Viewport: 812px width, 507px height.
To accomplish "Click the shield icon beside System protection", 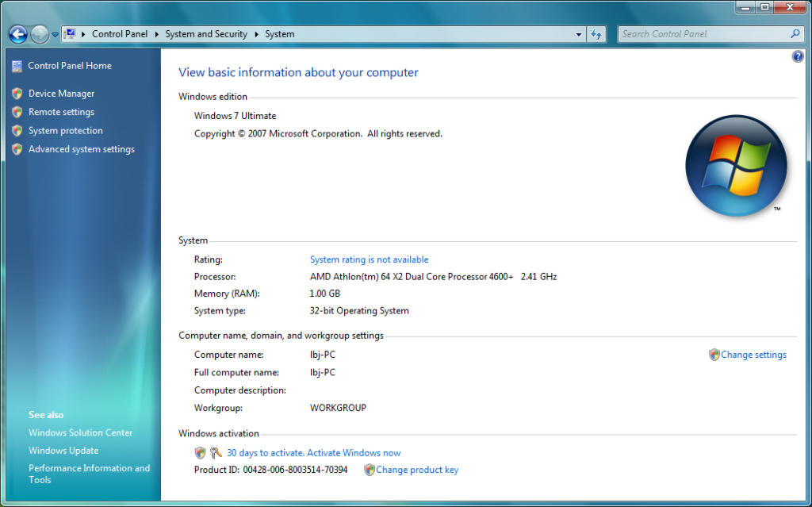I will [17, 131].
